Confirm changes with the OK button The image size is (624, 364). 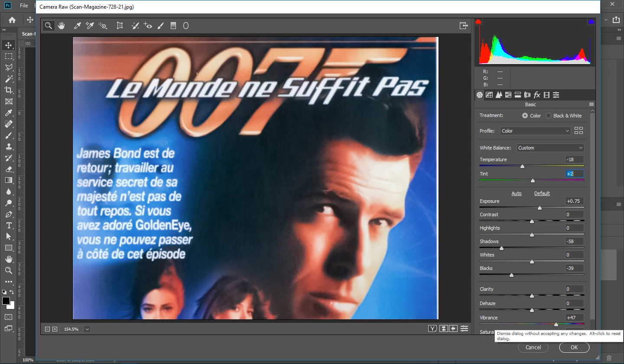tap(574, 347)
